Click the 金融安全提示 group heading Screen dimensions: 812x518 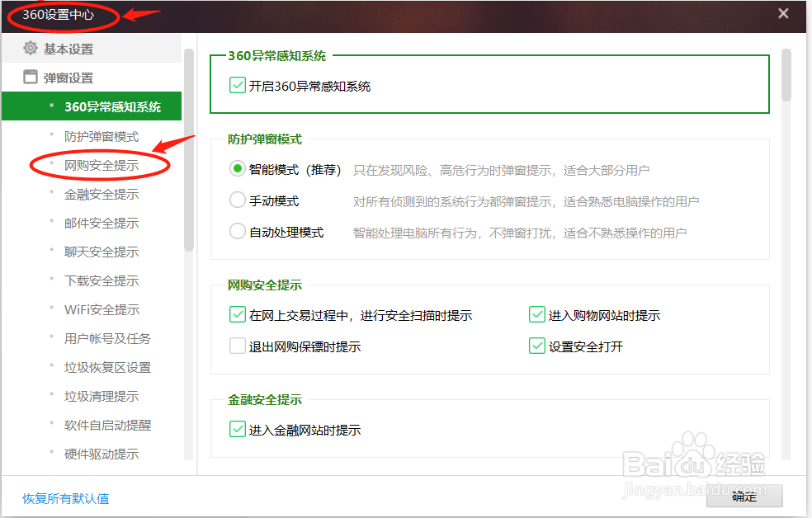point(265,400)
